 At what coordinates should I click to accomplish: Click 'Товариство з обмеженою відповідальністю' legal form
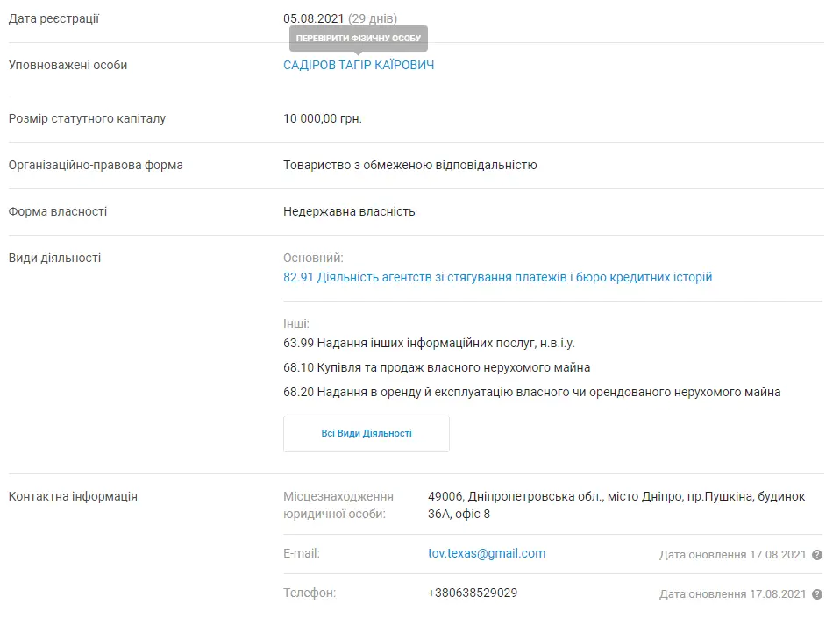coord(409,165)
